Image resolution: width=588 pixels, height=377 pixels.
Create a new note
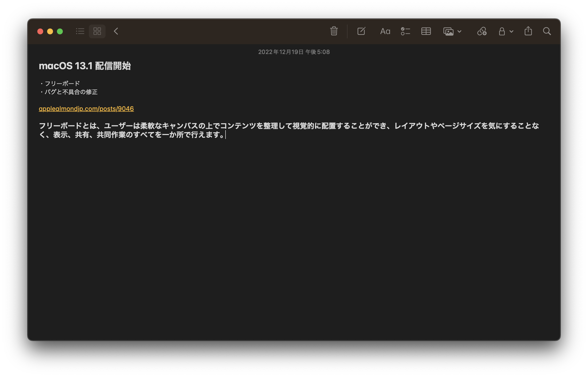tap(361, 31)
